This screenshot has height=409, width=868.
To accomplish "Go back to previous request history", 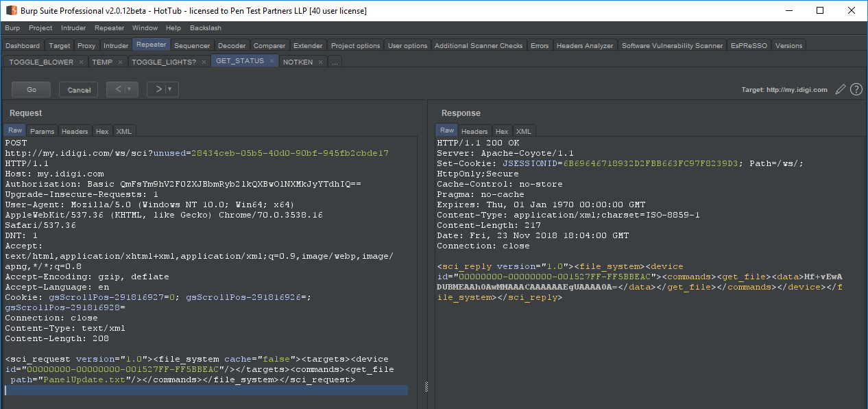I will click(118, 89).
